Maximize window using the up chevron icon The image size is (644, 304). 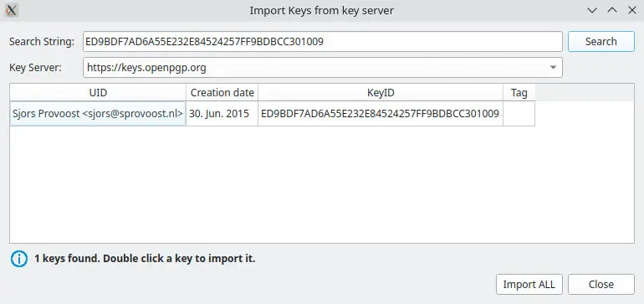click(x=612, y=11)
